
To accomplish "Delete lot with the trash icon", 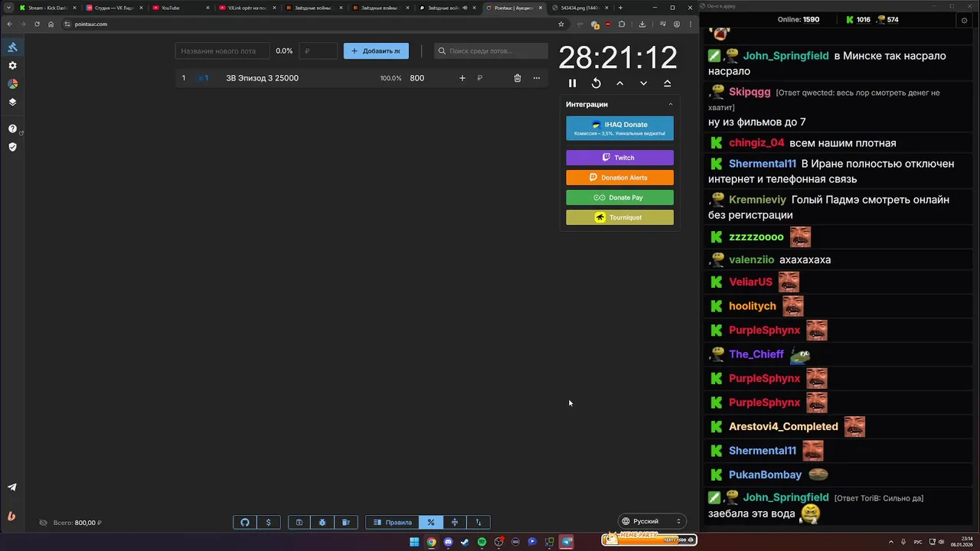I will coord(518,78).
